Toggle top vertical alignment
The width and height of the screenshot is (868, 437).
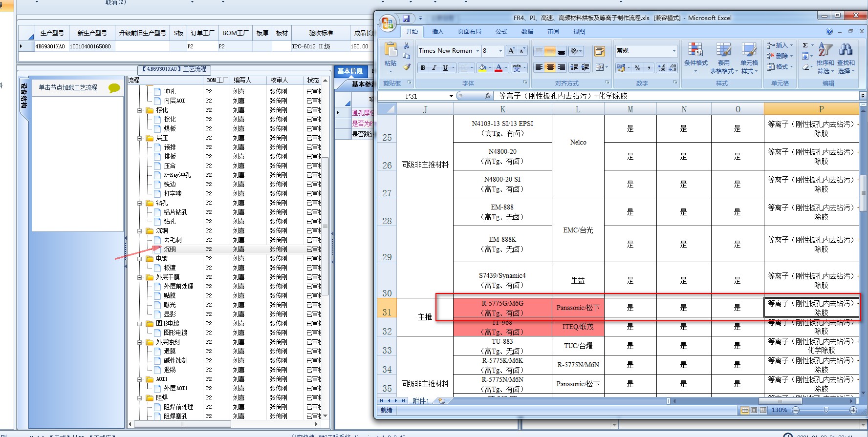[x=539, y=51]
